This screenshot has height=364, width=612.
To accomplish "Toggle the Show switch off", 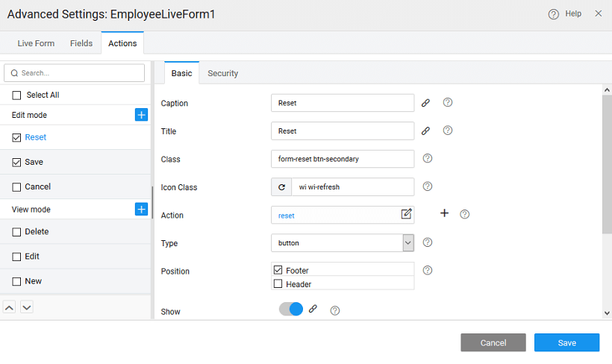I will 291,310.
